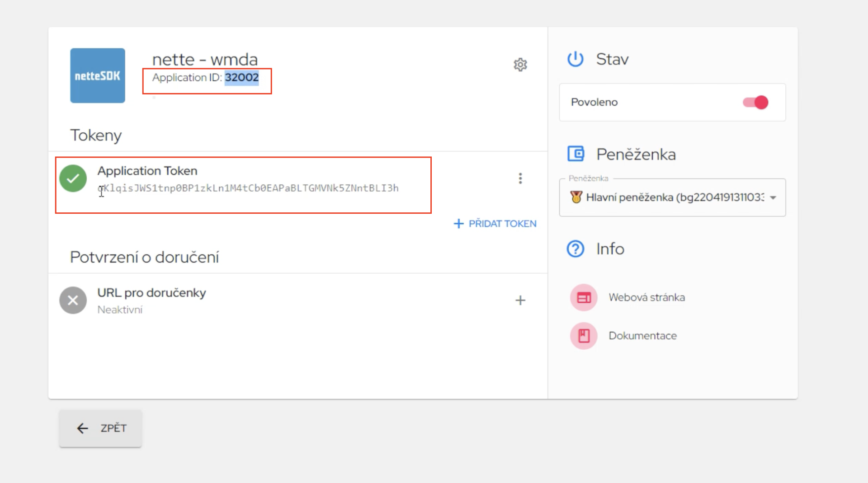Open the Dokumentace link
Viewport: 868px width, 483px height.
pyautogui.click(x=642, y=336)
